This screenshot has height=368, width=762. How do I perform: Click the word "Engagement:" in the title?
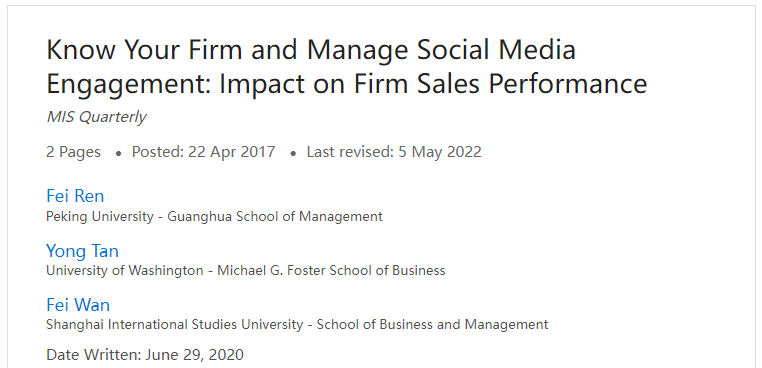click(x=129, y=84)
